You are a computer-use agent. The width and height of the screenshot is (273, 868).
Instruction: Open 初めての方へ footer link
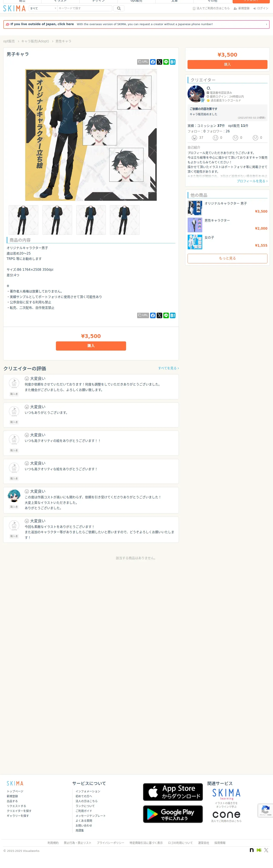point(84,796)
